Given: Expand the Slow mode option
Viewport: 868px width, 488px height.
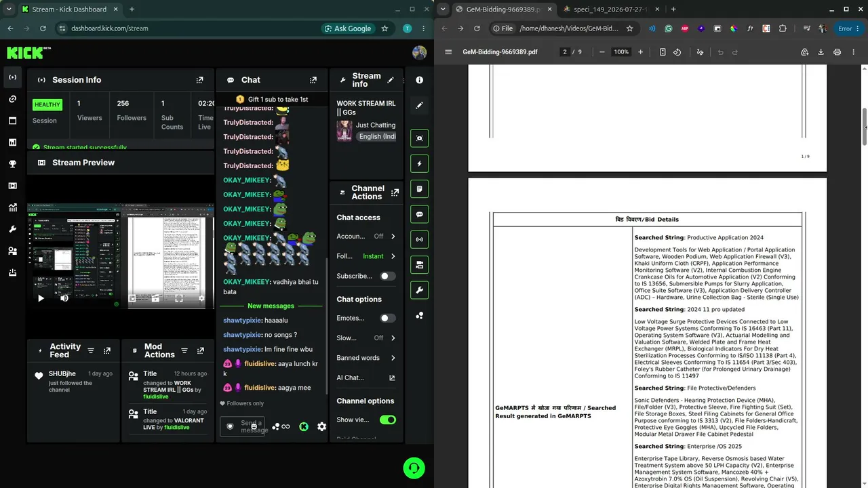Looking at the screenshot, I should [366, 338].
